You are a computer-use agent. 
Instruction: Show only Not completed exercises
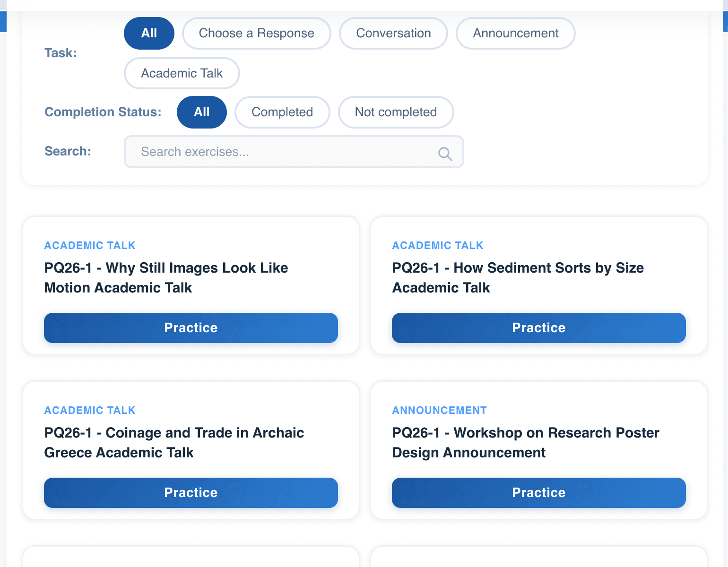pos(396,112)
